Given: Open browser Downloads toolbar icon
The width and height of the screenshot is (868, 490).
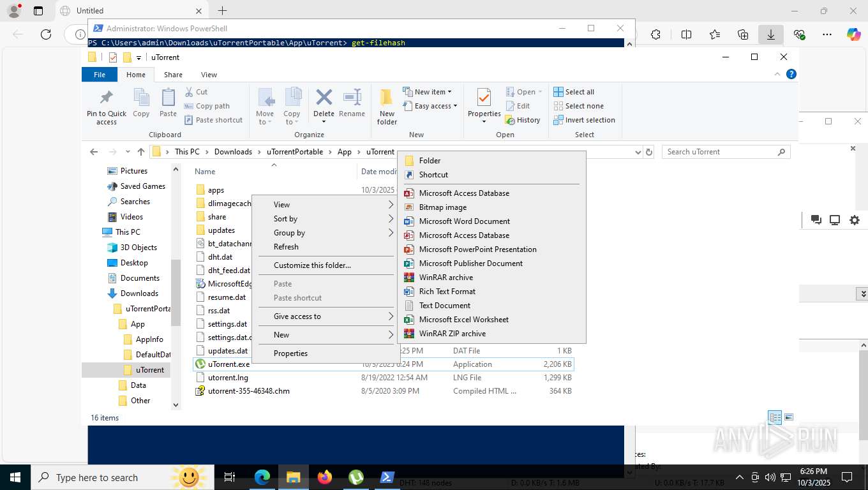Looking at the screenshot, I should click(x=771, y=34).
